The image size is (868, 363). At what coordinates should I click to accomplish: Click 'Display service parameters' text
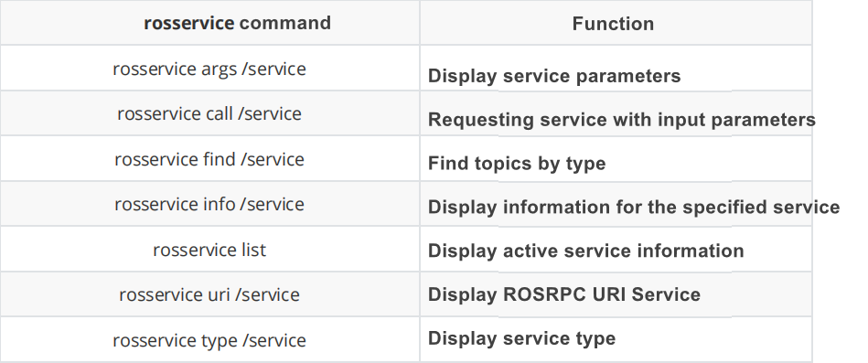pyautogui.click(x=554, y=76)
